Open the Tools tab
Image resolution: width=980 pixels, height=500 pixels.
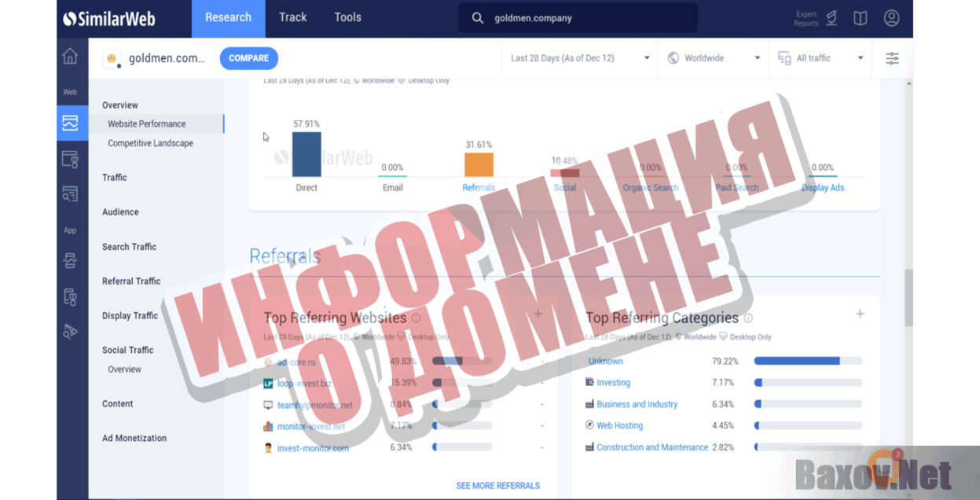pyautogui.click(x=348, y=18)
